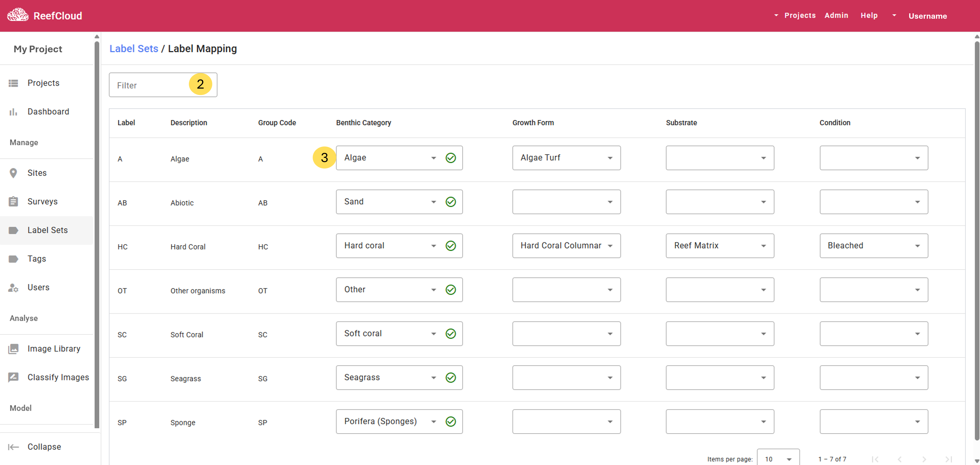Click the Collapse sidebar arrow icon
Image resolution: width=980 pixels, height=465 pixels.
[x=13, y=447]
